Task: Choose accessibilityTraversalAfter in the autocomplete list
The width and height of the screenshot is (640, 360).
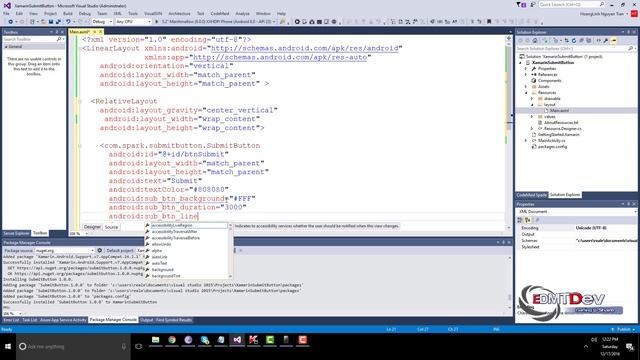Action: coord(175,231)
